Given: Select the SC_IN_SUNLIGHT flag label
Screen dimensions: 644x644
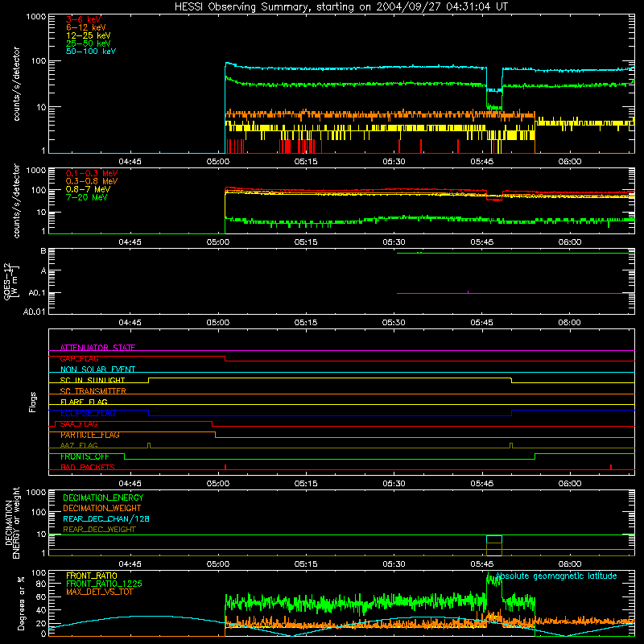Looking at the screenshot, I should (93, 380).
